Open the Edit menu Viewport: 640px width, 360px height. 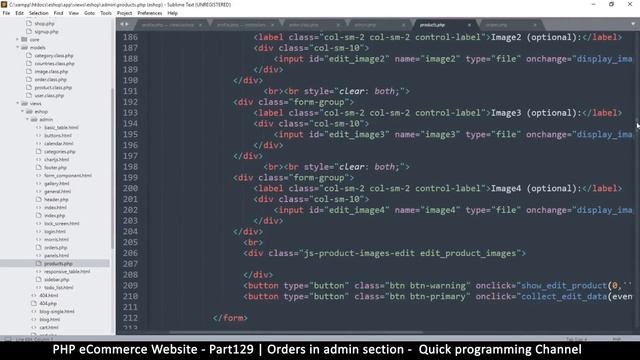tap(19, 13)
